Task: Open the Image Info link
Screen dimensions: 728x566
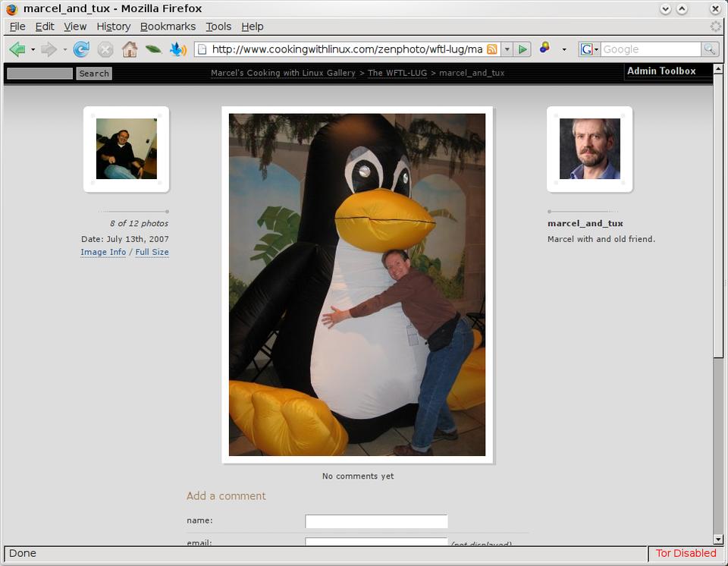Action: [103, 253]
